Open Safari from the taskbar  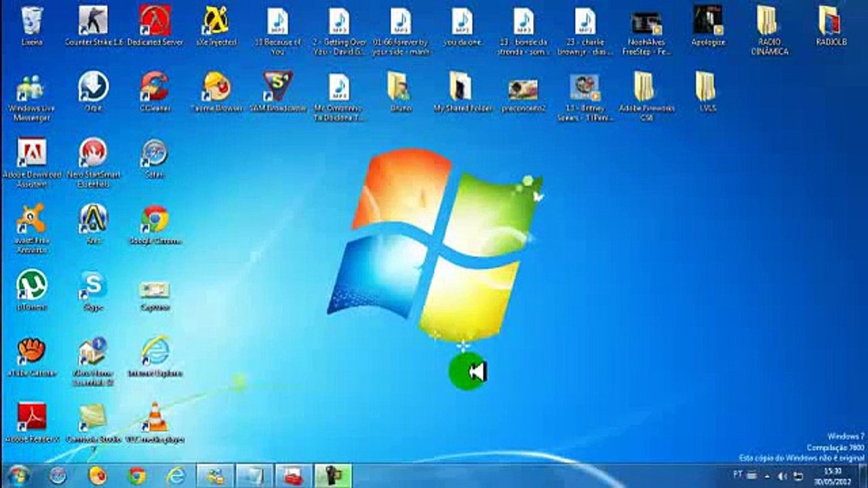pyautogui.click(x=58, y=476)
